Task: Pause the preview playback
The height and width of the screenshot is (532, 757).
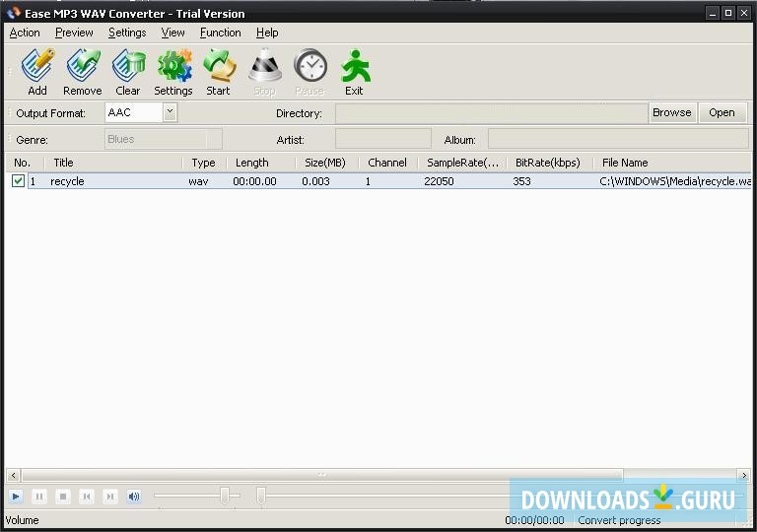Action: [x=39, y=496]
